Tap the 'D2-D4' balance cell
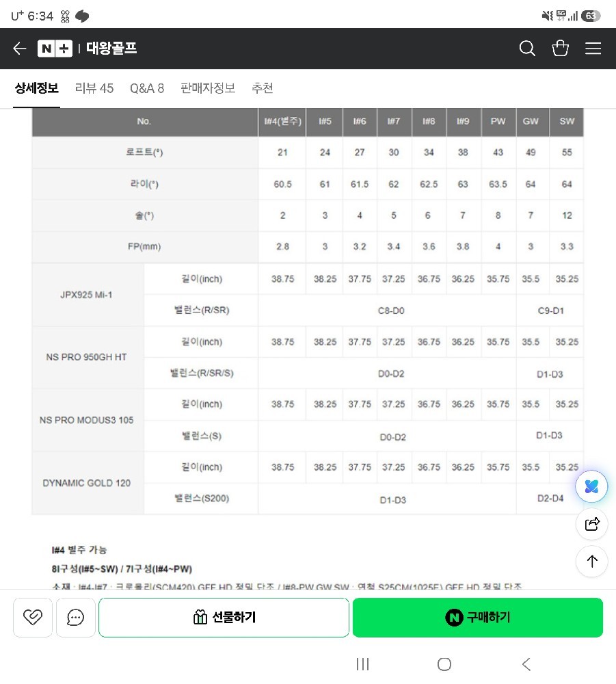 tap(550, 498)
